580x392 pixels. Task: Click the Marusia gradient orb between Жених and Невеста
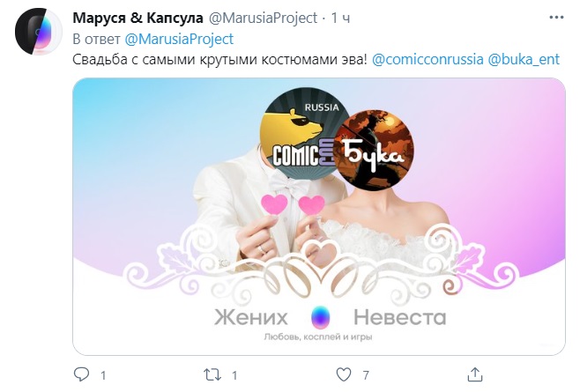pyautogui.click(x=320, y=317)
